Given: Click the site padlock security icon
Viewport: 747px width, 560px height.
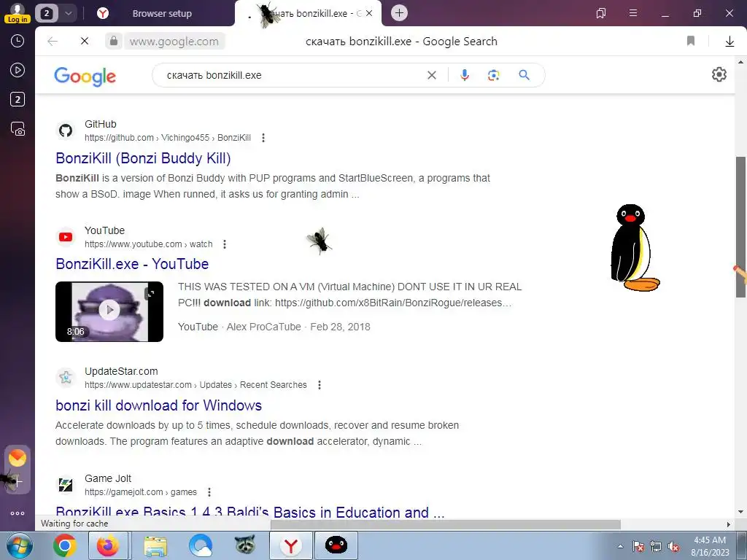Looking at the screenshot, I should click(x=113, y=42).
